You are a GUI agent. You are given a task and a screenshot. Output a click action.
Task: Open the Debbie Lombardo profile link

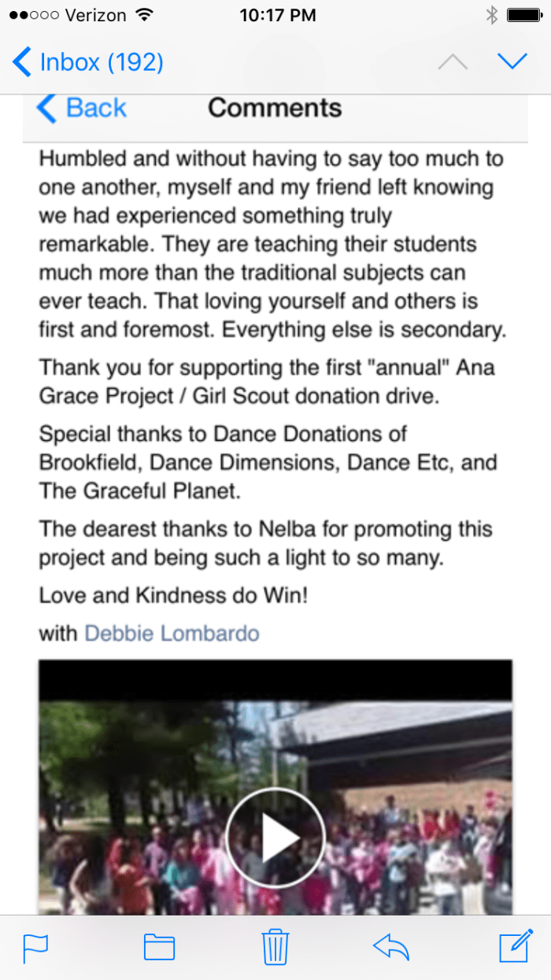point(172,633)
